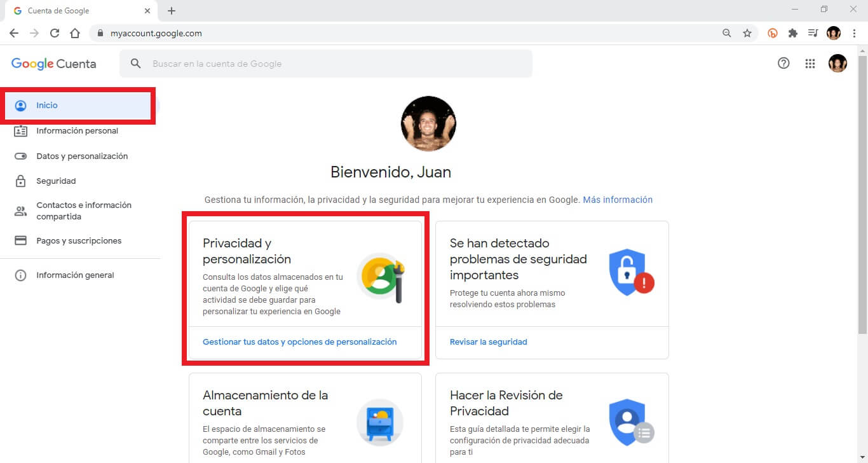Click the Seguridad lock icon in sidebar
This screenshot has width=868, height=463.
[x=21, y=181]
